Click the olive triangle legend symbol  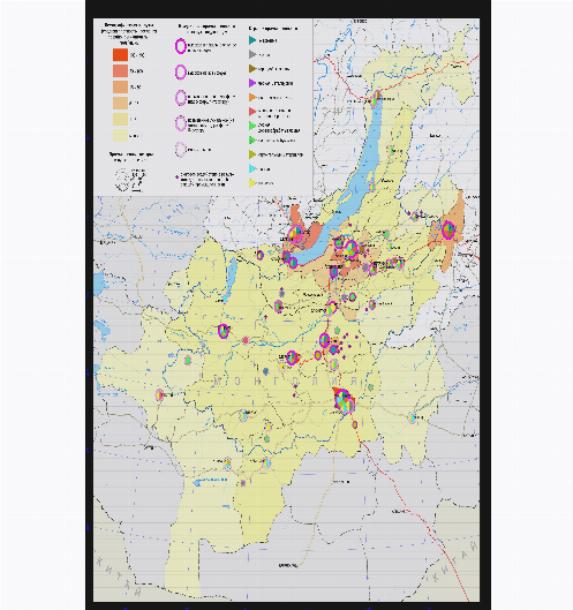point(252,154)
